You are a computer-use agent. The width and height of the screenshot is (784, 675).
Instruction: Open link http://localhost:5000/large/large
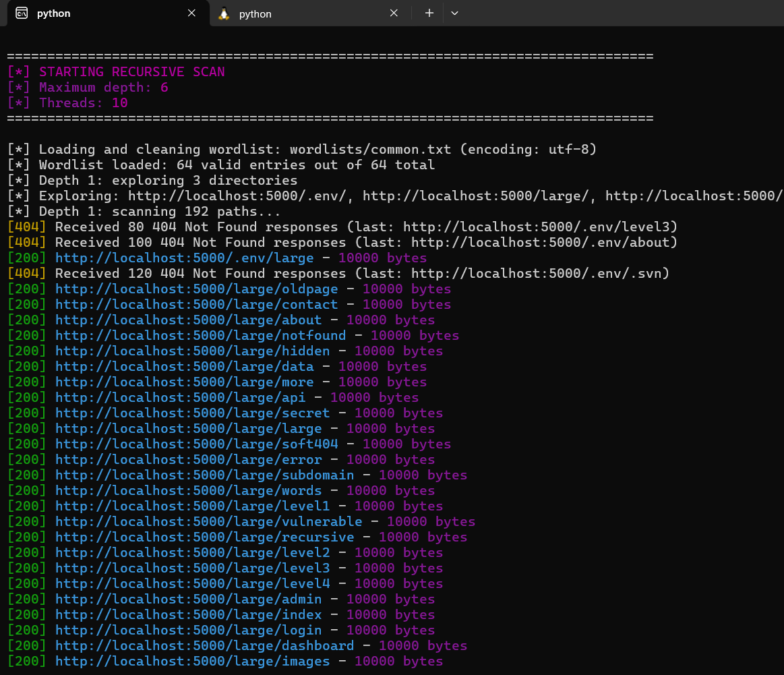click(189, 428)
